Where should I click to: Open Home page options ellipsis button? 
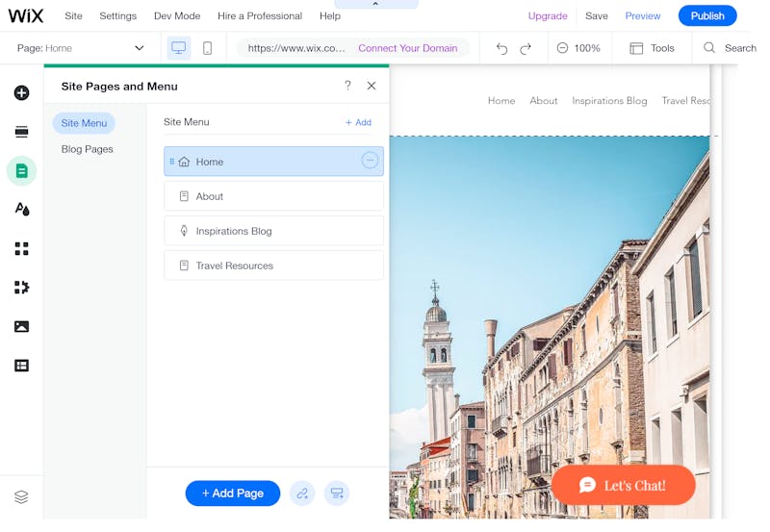(x=370, y=160)
